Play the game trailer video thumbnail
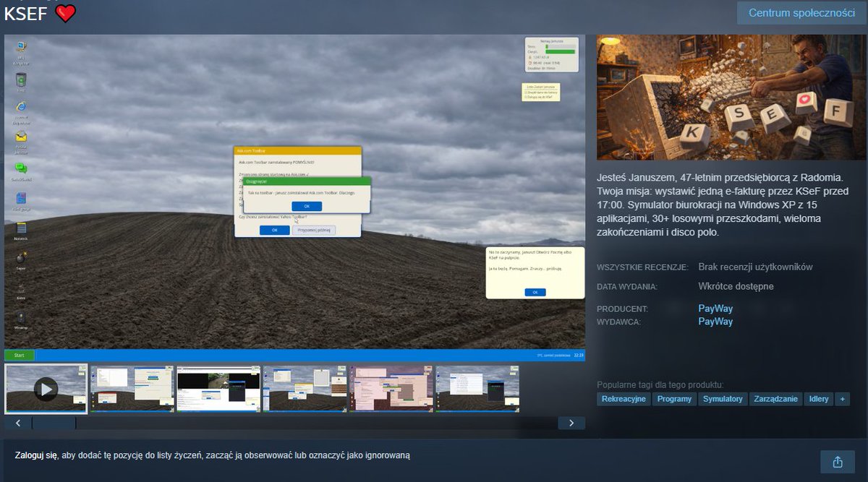 point(46,390)
